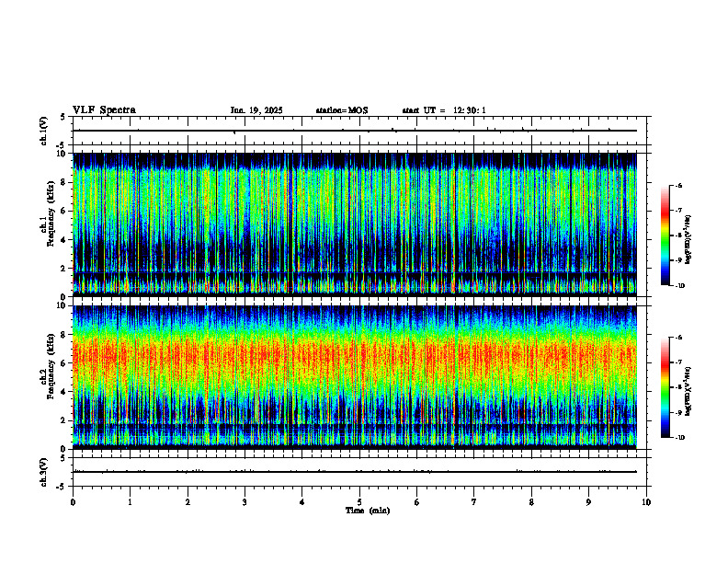Click inside the ch.1 spectrogram panel
728x563 pixels.
point(355,224)
